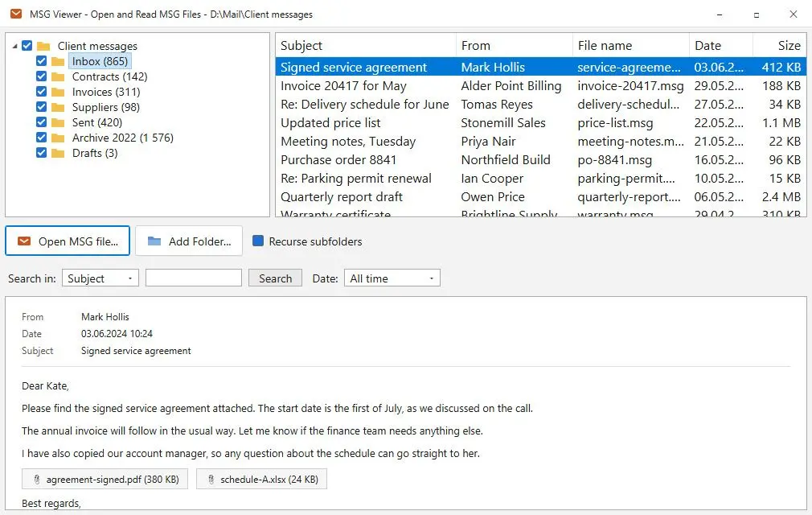This screenshot has width=812, height=515.
Task: Click the Drafts folder icon
Action: [x=58, y=154]
